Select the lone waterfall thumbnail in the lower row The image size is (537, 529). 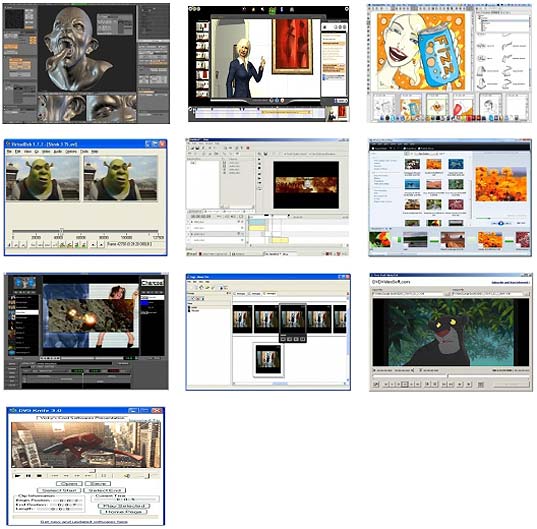point(268,359)
